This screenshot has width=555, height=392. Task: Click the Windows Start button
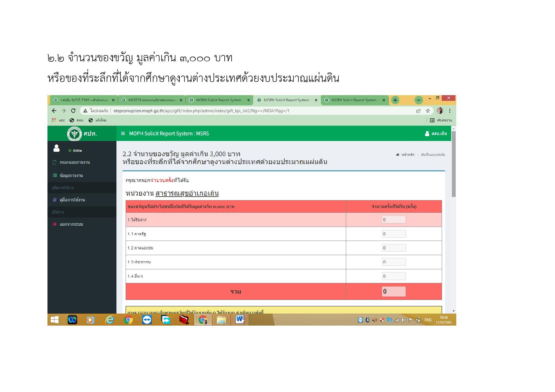tap(54, 320)
